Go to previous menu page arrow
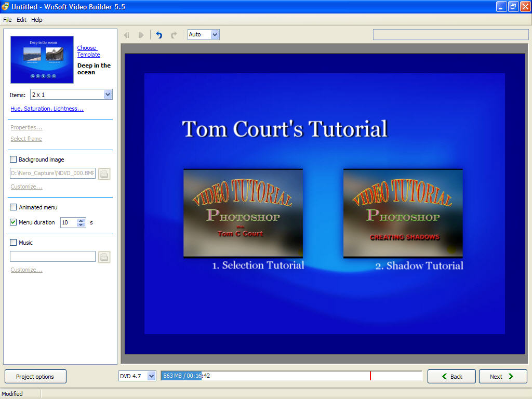The image size is (532, 399). [127, 35]
